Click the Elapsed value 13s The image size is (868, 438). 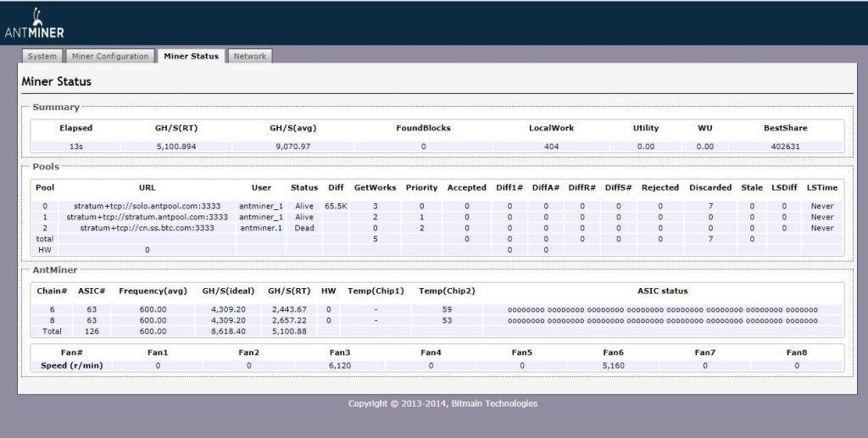point(75,147)
